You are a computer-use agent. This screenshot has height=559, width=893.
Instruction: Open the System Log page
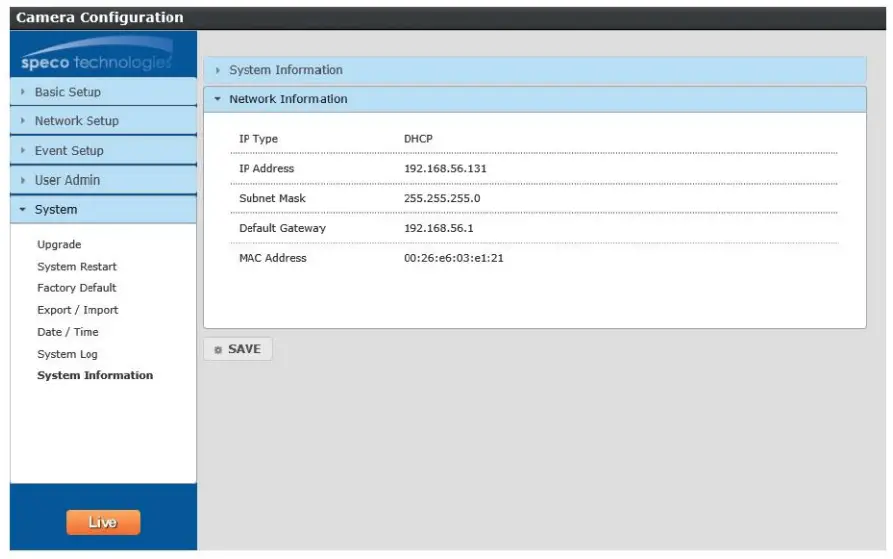67,354
